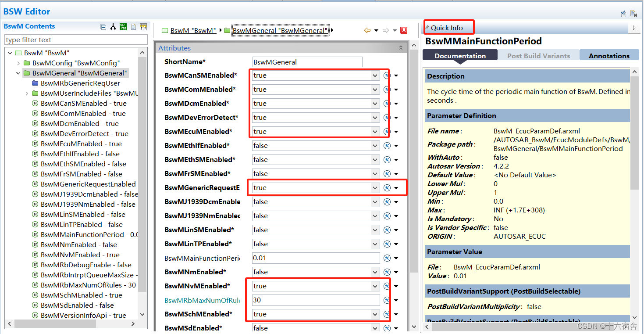Collapse the BswM "BswM" tree node
Viewport: 644px width, 334px height.
[x=10, y=53]
